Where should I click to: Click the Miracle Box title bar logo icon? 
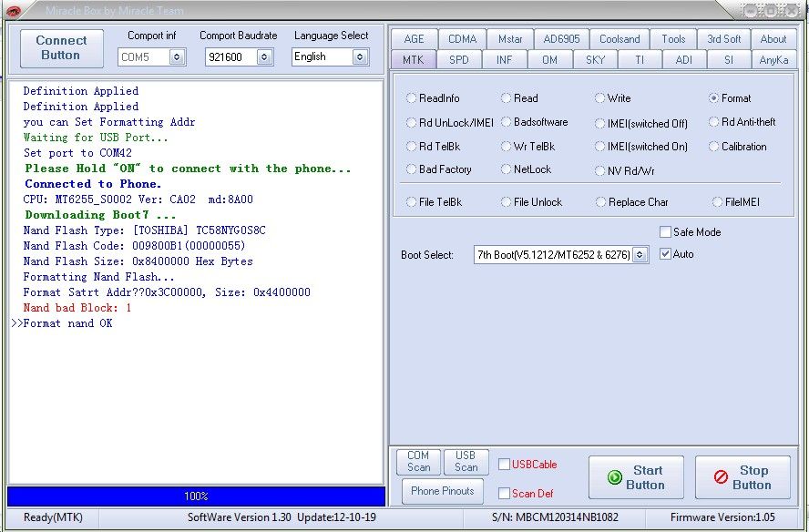coord(14,11)
